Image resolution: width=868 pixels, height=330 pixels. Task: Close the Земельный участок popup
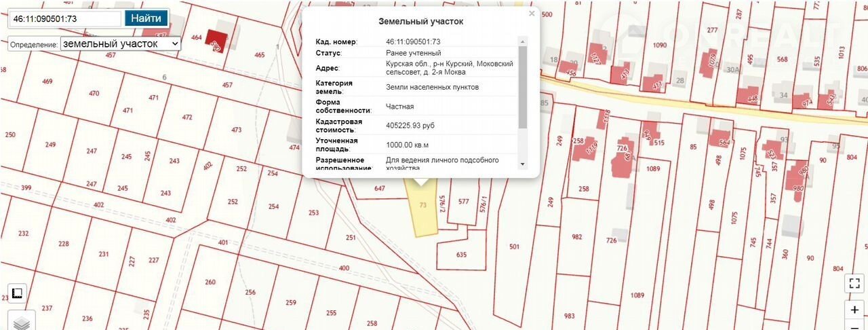[x=532, y=14]
